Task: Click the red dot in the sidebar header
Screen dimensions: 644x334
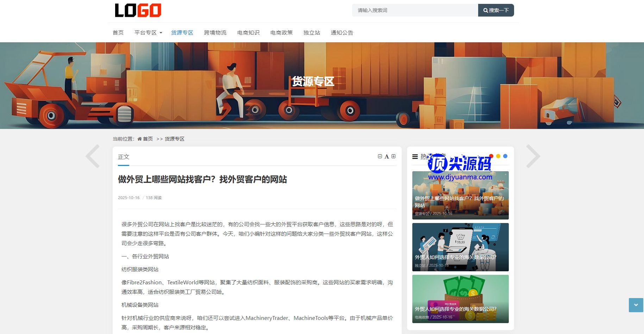Action: point(491,156)
